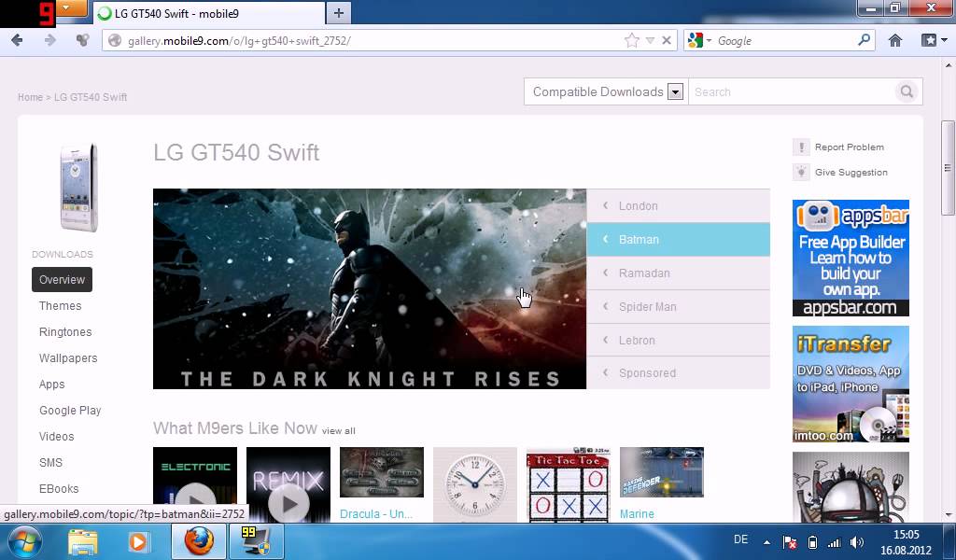Open the Wallpapers downloads section
The image size is (956, 560).
68,358
